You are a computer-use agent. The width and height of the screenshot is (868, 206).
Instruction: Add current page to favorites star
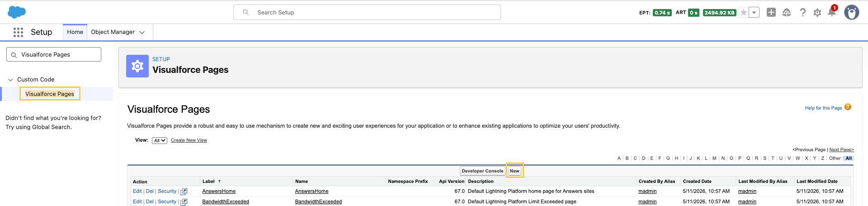pos(743,13)
